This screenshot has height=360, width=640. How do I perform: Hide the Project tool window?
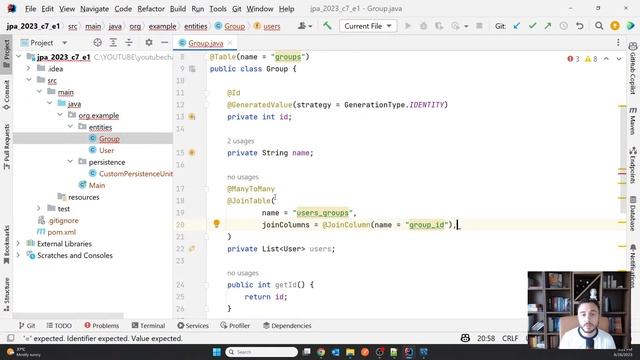point(164,42)
